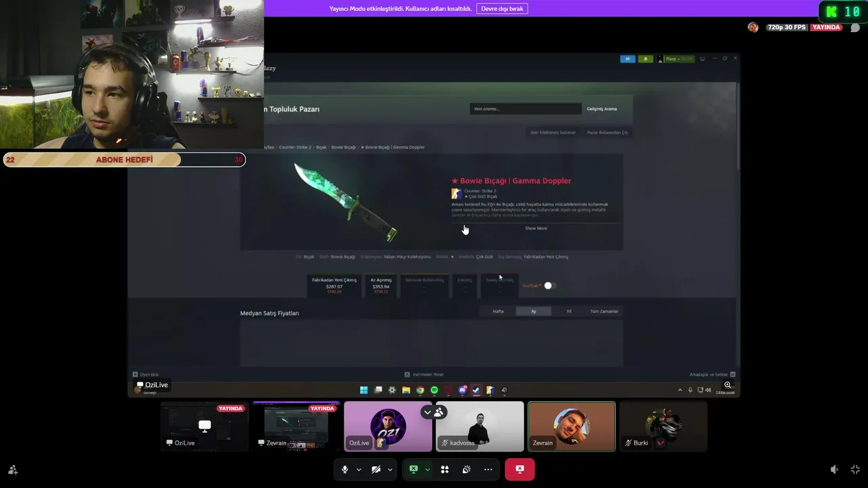Select the Burki participant tile
Image resolution: width=868 pixels, height=488 pixels.
(x=663, y=426)
